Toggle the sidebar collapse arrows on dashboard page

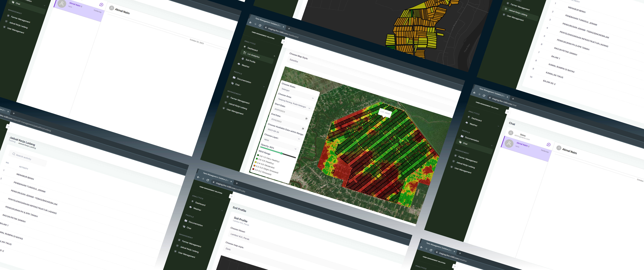tap(284, 42)
